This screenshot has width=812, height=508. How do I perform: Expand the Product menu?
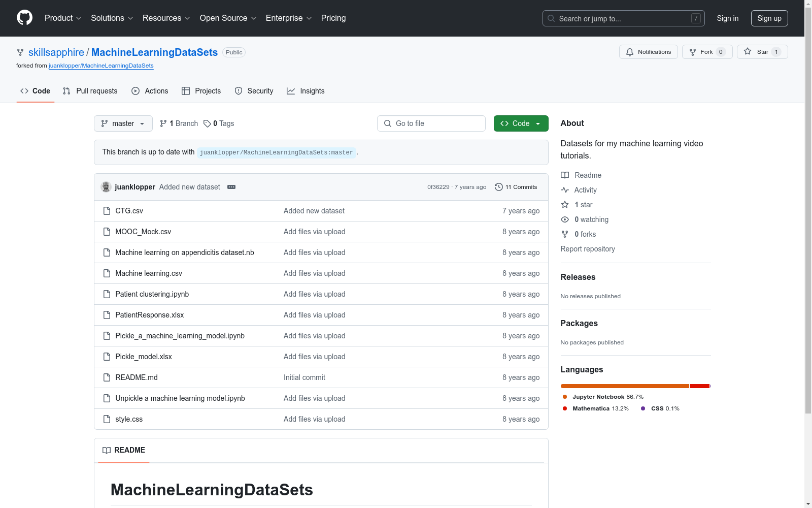63,18
